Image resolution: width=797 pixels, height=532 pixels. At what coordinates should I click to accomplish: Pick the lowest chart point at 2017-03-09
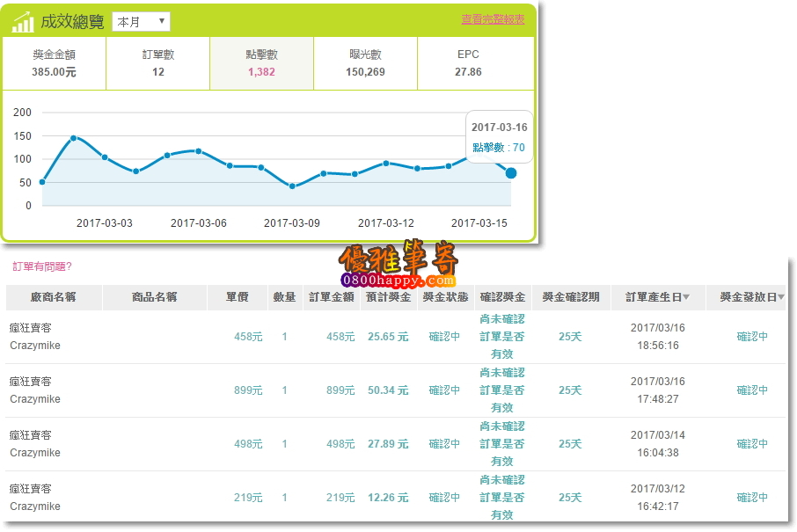click(x=292, y=186)
